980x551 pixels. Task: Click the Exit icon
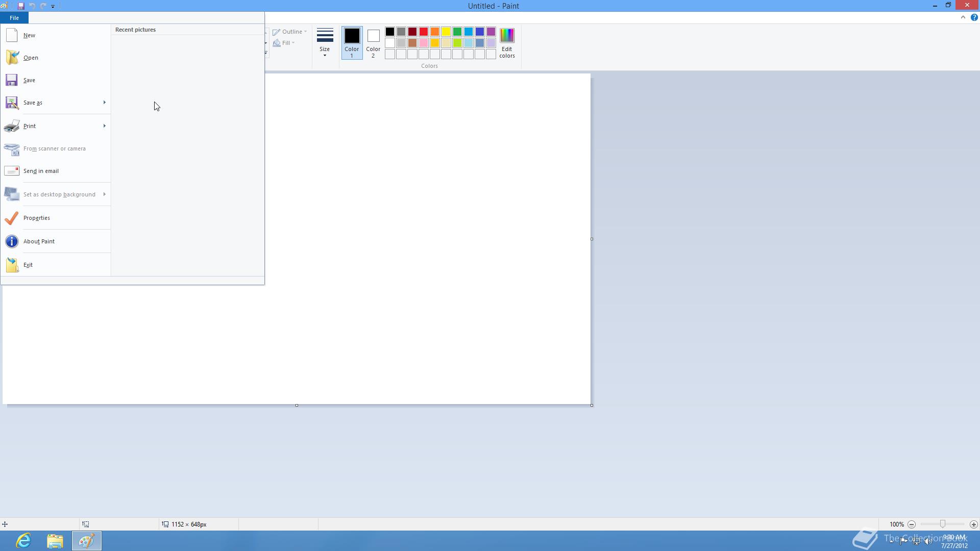(12, 265)
